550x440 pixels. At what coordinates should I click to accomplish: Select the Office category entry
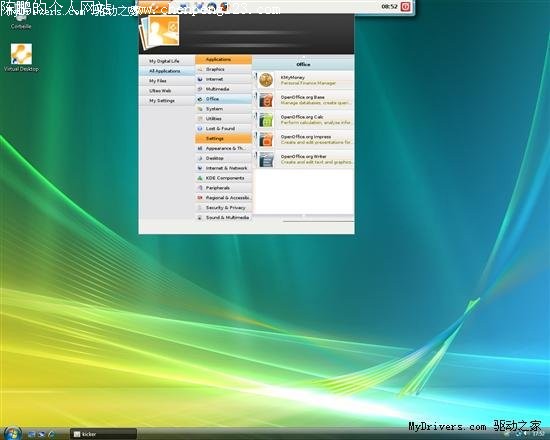[223, 99]
